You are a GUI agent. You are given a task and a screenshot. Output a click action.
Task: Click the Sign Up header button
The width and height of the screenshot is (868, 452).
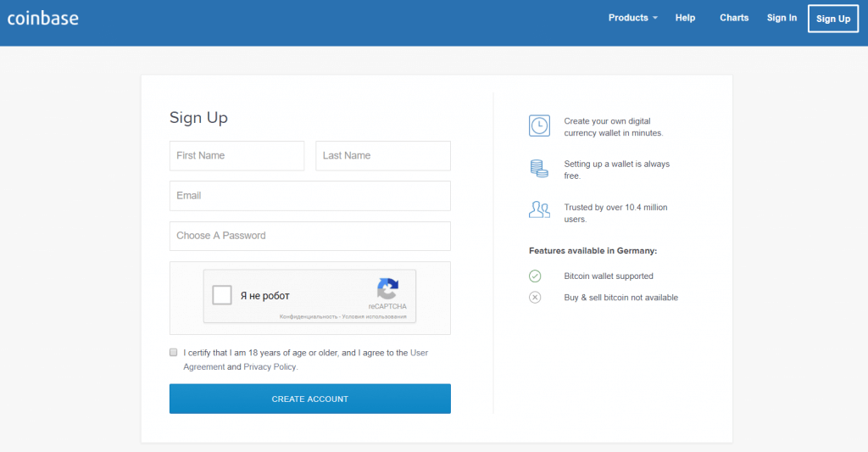click(833, 19)
